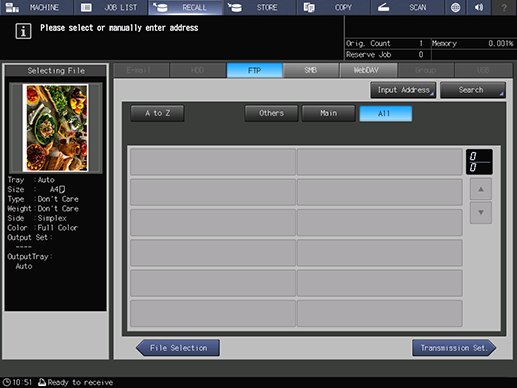Click the page counter display
This screenshot has height=388, width=517.
click(479, 162)
